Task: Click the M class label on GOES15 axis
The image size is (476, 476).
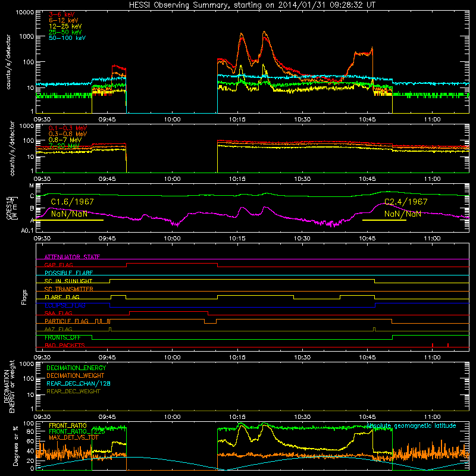Action: 32,186
